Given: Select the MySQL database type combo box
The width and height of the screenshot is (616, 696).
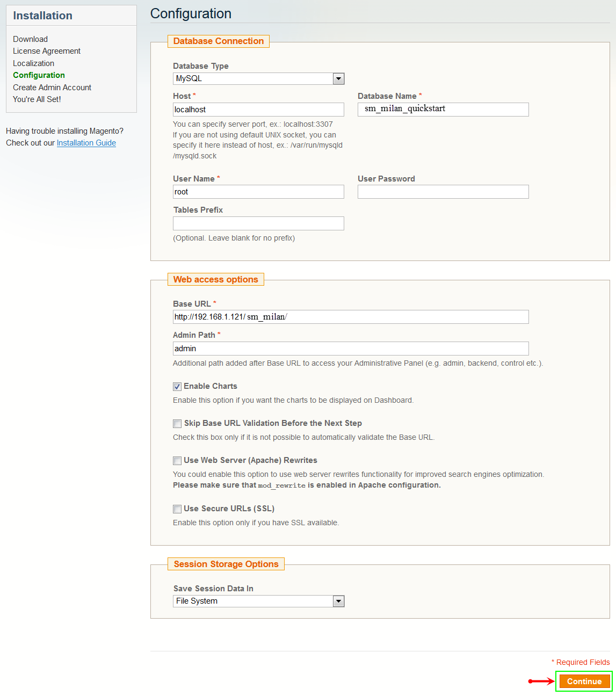Looking at the screenshot, I should coord(258,79).
